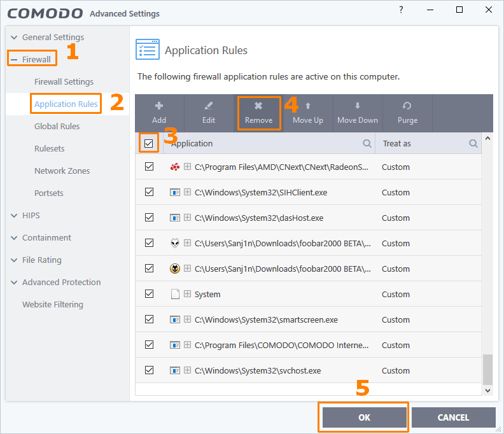Image resolution: width=504 pixels, height=434 pixels.
Task: Open Website Filtering page
Action: coord(53,304)
